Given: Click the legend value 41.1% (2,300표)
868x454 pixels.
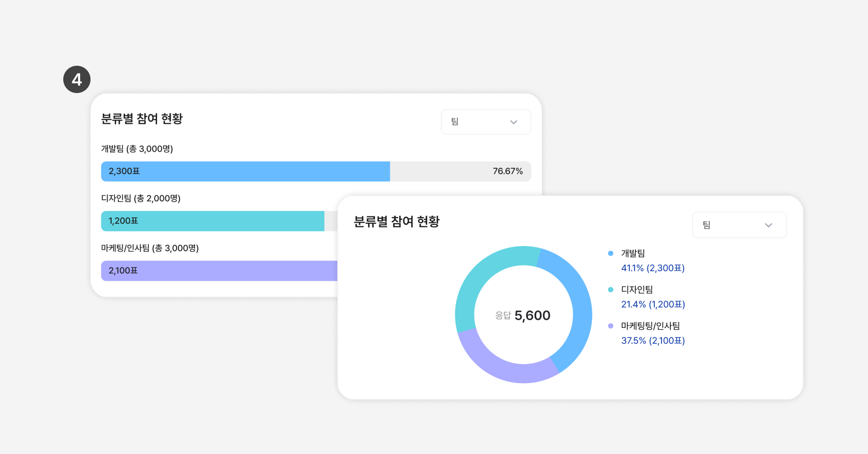Looking at the screenshot, I should click(653, 268).
